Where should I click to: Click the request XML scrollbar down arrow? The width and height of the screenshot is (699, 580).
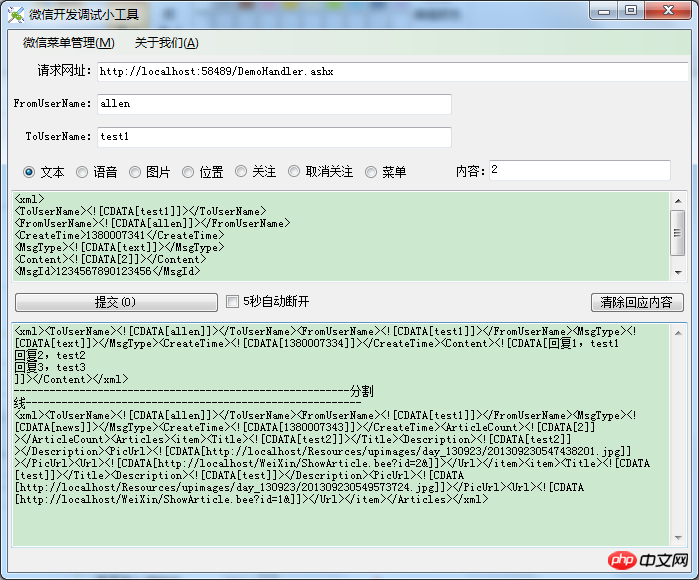pyautogui.click(x=678, y=272)
